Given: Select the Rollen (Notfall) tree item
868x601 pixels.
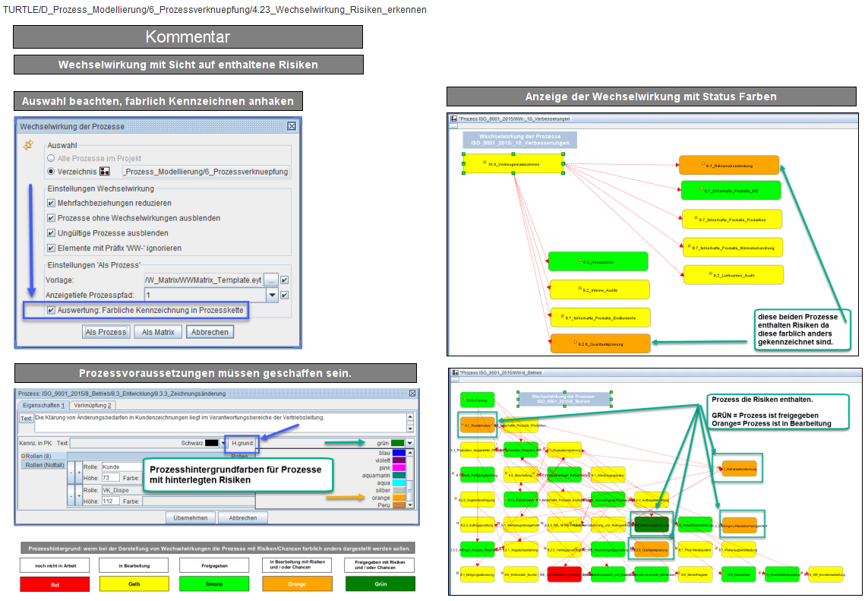Looking at the screenshot, I should (x=44, y=465).
